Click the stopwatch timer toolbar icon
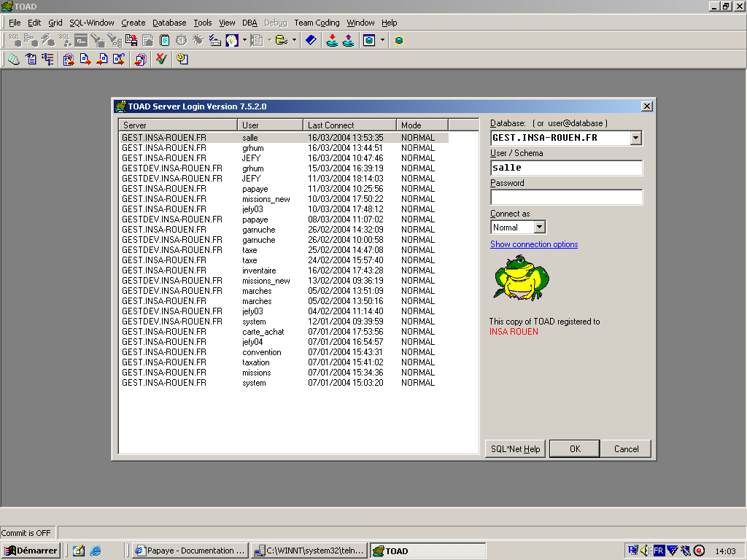 coord(181,41)
